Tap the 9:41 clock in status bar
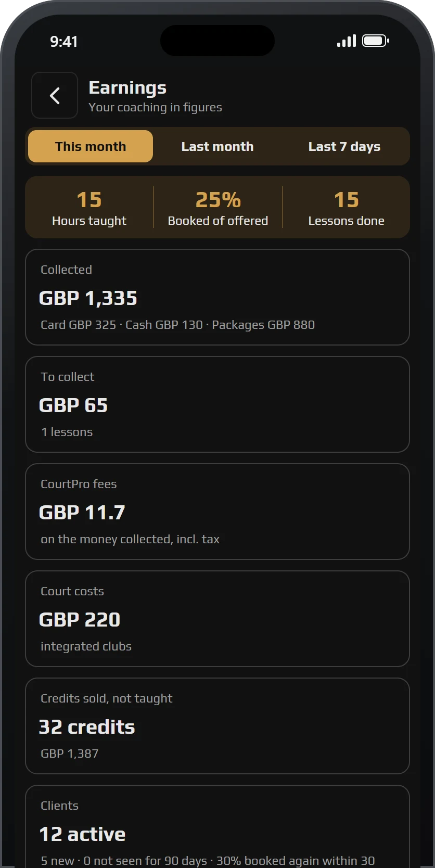 tap(64, 42)
